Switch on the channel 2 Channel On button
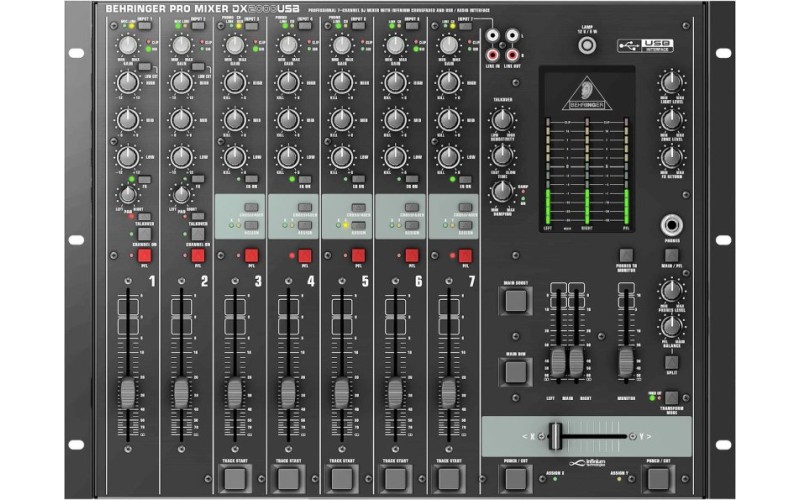The image size is (800, 500). (x=198, y=234)
